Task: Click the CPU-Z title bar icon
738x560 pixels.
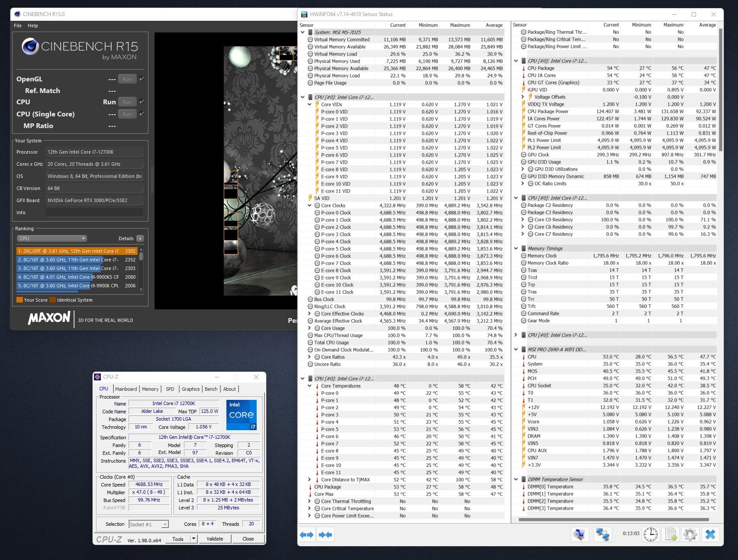Action: tap(98, 377)
